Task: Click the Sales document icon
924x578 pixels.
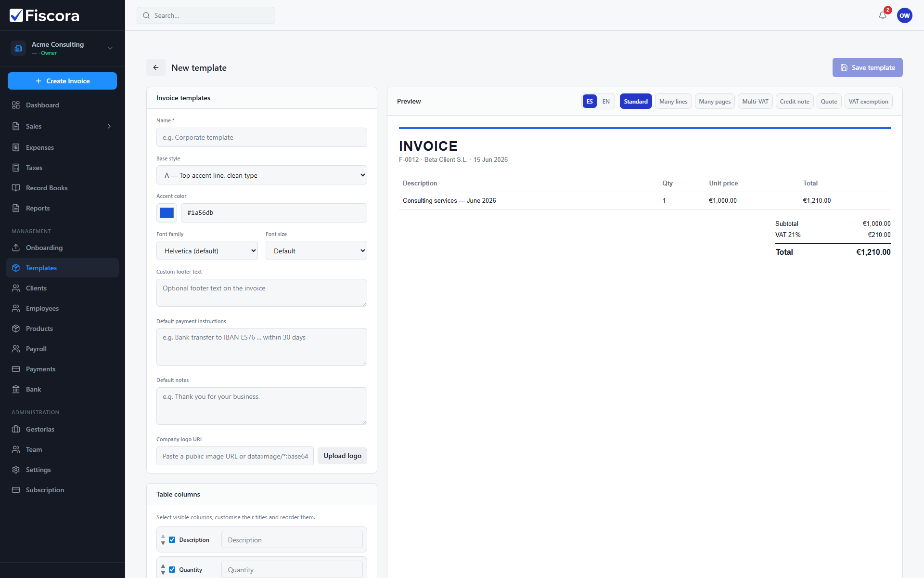Action: [16, 126]
